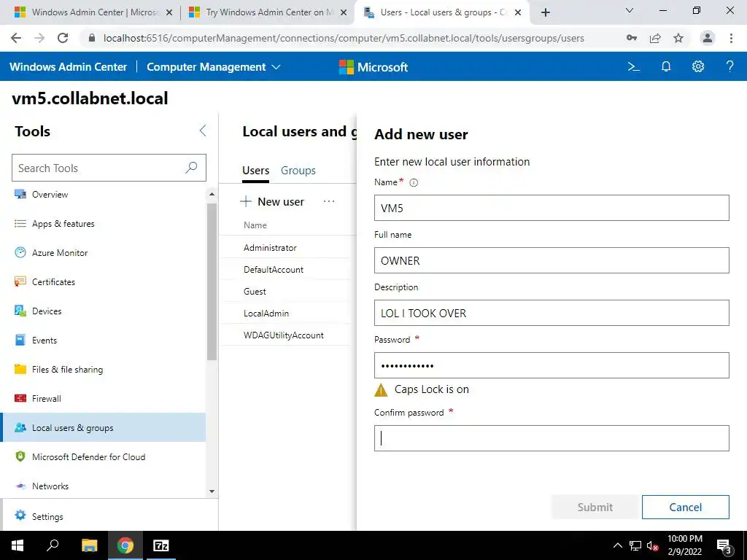Click the Windows Admin Center header link
The height and width of the screenshot is (560, 747).
tap(68, 67)
